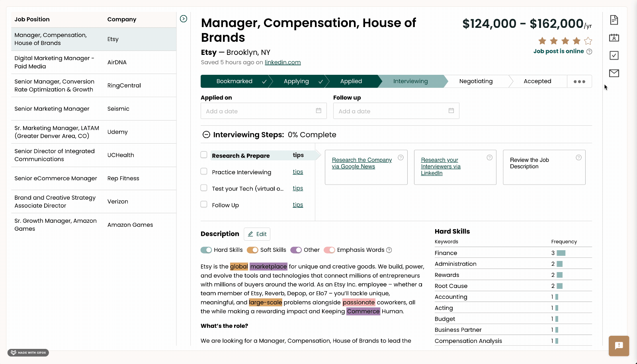The image size is (637, 364).
Task: Open tips for Practice Interviewing
Action: click(x=298, y=172)
